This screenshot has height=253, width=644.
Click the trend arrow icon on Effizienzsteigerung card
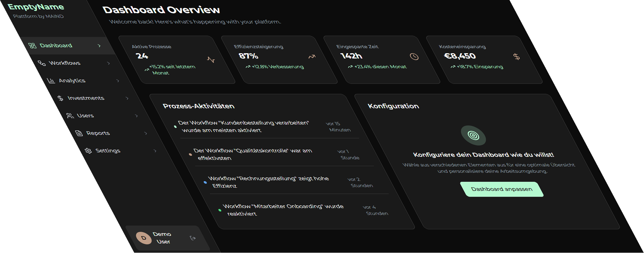[312, 57]
